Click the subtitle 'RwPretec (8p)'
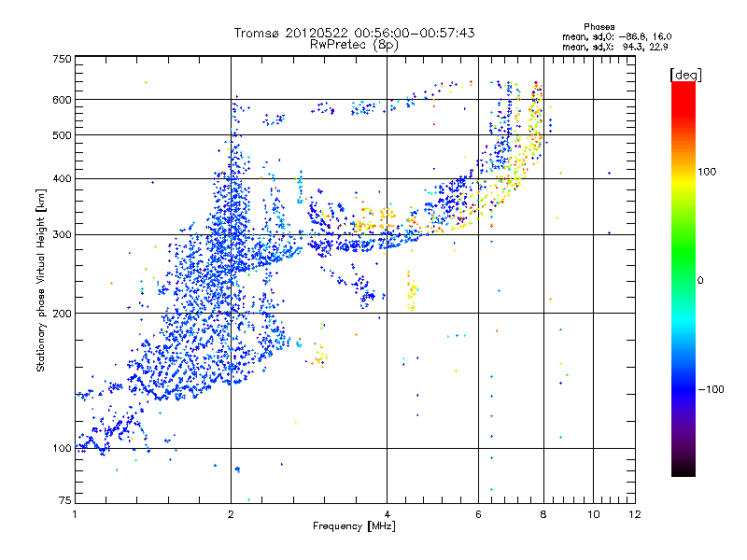Screen dimensions: 747x560 coord(355,45)
